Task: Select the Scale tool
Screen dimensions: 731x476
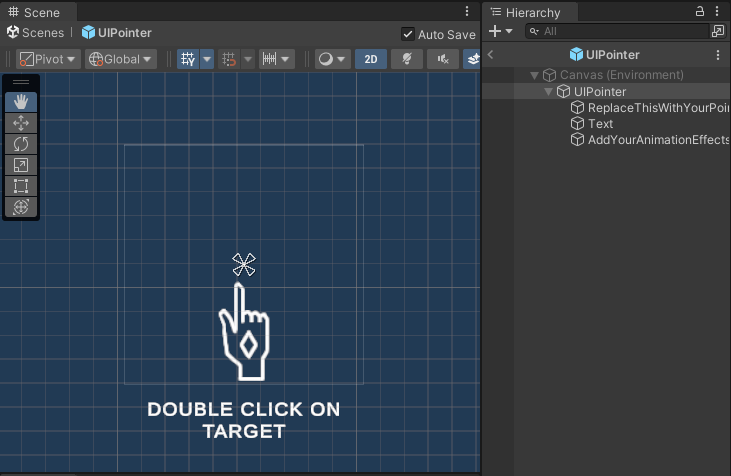Action: [21, 165]
